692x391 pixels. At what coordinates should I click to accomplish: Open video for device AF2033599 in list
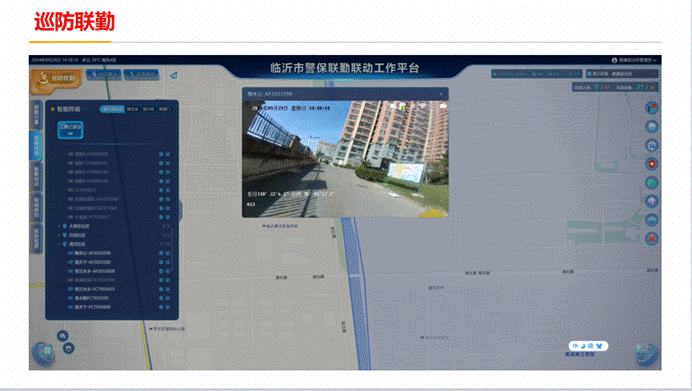point(168,253)
